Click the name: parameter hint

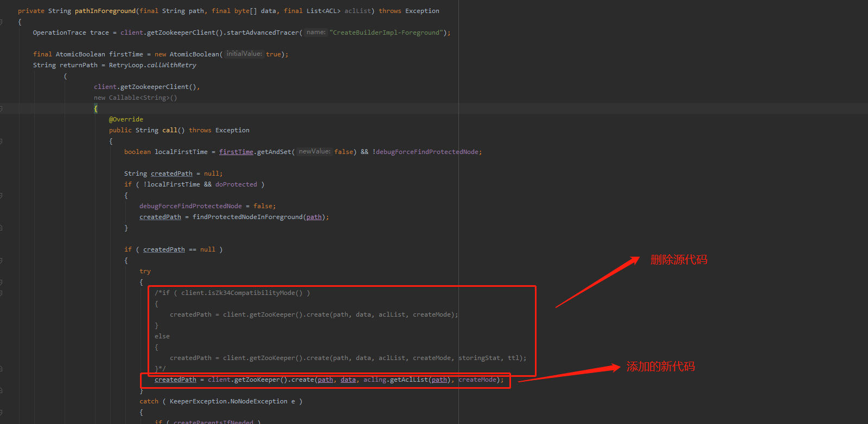316,33
